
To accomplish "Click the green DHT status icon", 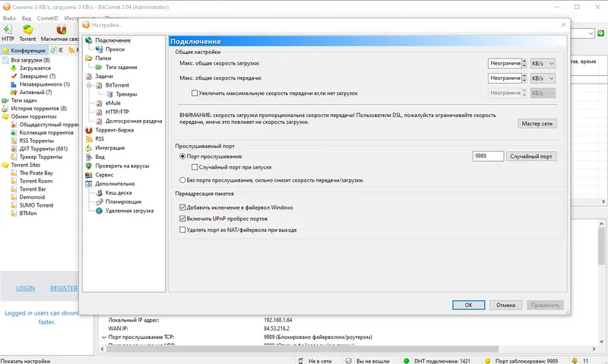I will (406, 361).
